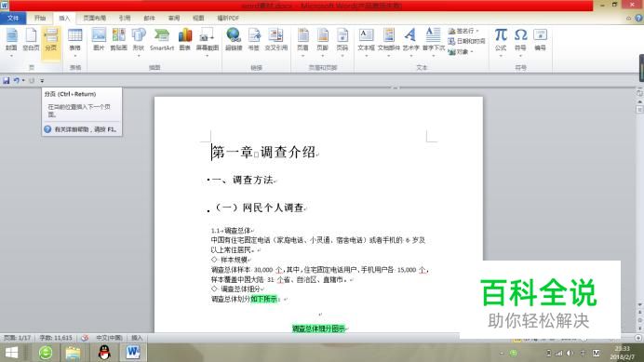Click language 中文(中国) in status bar
The height and width of the screenshot is (362, 644).
click(109, 338)
